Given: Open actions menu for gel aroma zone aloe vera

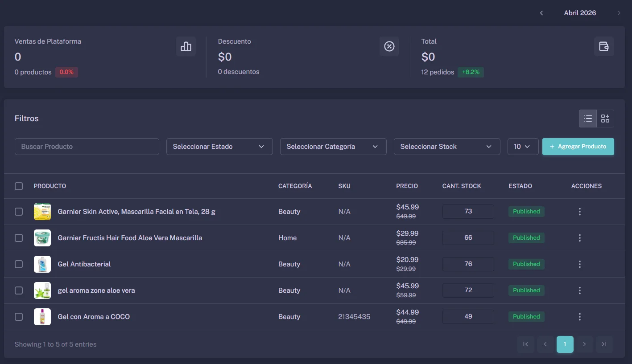Looking at the screenshot, I should click(580, 290).
